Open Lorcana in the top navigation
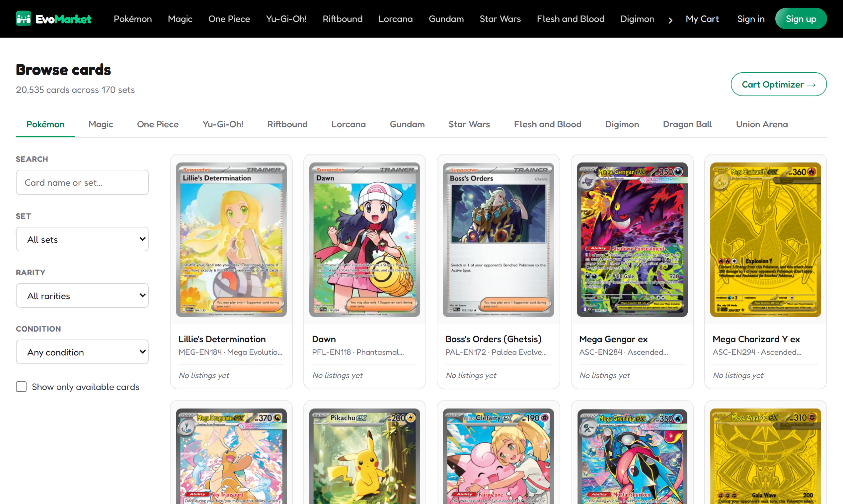Viewport: 843px width, 504px height. pyautogui.click(x=396, y=19)
